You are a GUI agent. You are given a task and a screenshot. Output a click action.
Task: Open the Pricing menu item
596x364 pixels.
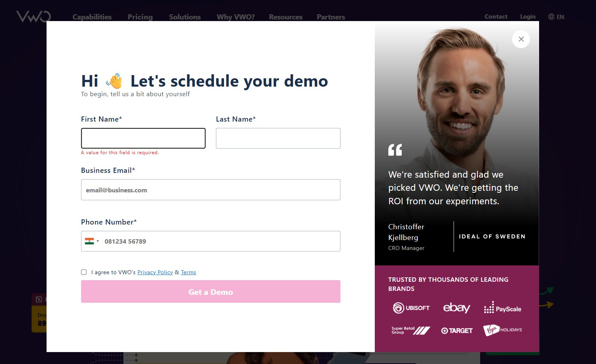point(140,17)
